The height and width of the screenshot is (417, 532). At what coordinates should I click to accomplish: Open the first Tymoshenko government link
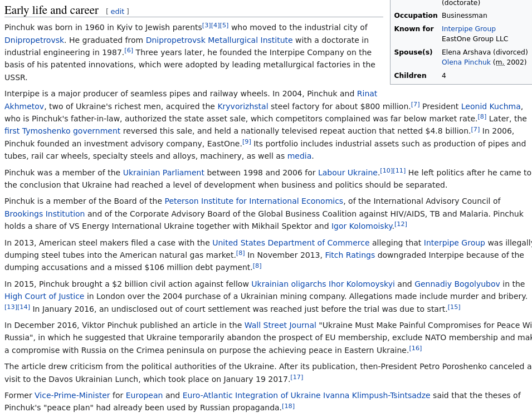62,131
